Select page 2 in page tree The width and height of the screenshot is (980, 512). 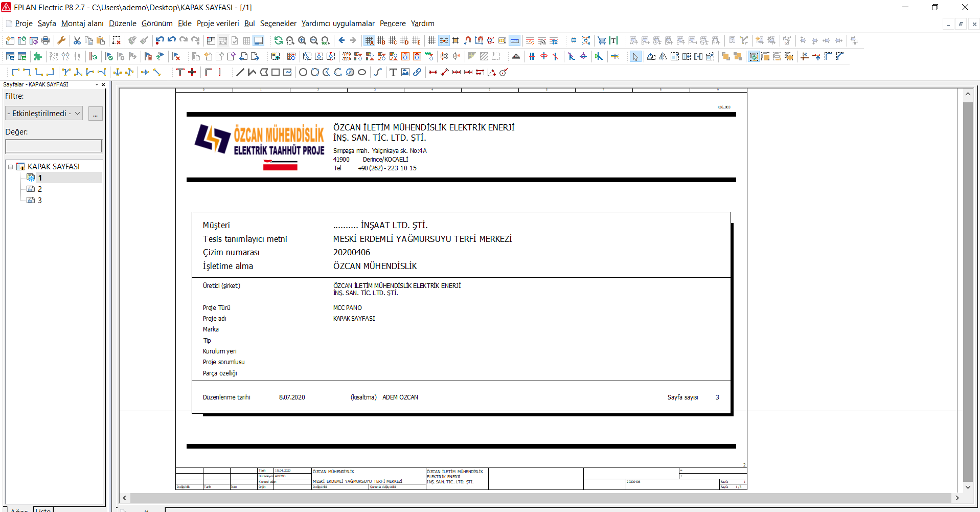39,189
